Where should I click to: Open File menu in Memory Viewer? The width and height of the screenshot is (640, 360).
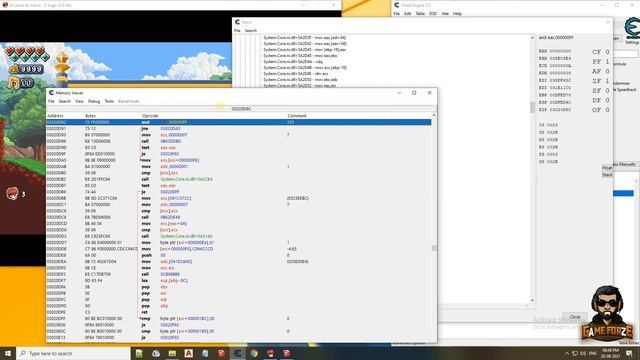pos(51,101)
